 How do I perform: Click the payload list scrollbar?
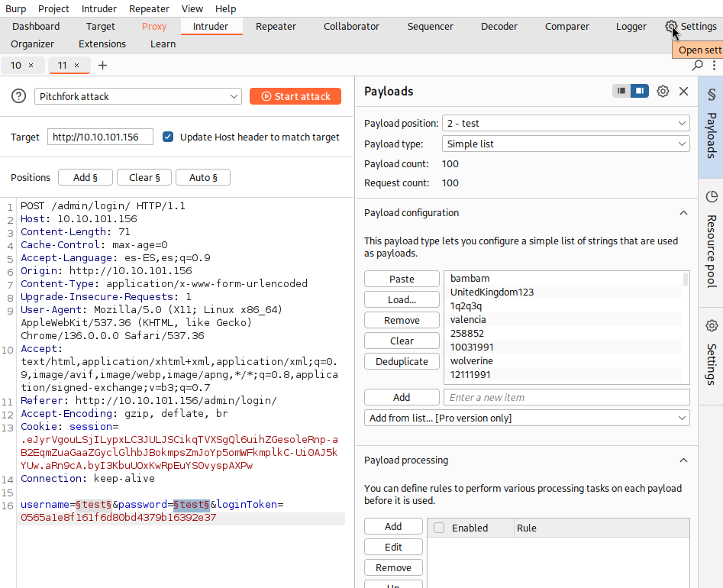coord(686,279)
